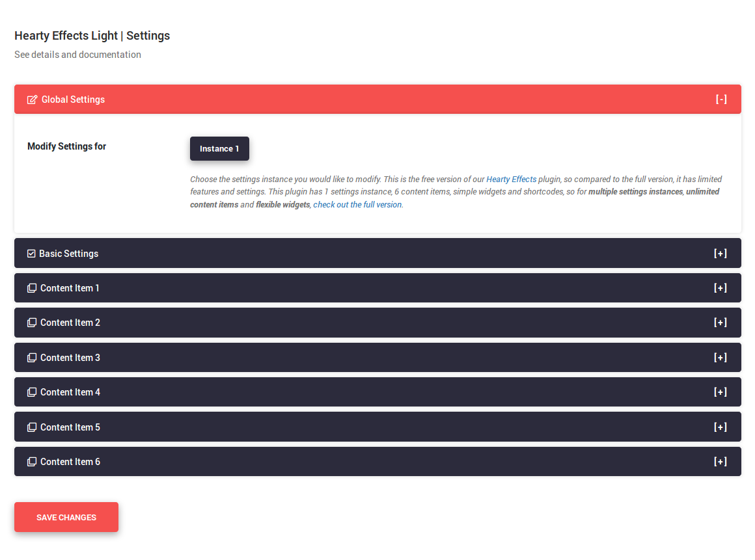Open the Hearty Effects link
Screen dimensions: 755x560
point(512,180)
